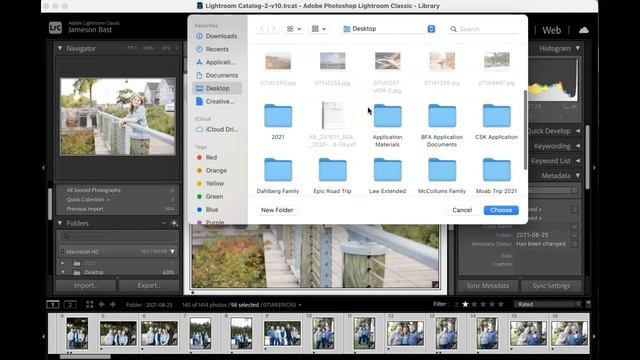Click the Sync Metadata button
640x360 pixels.
(488, 286)
